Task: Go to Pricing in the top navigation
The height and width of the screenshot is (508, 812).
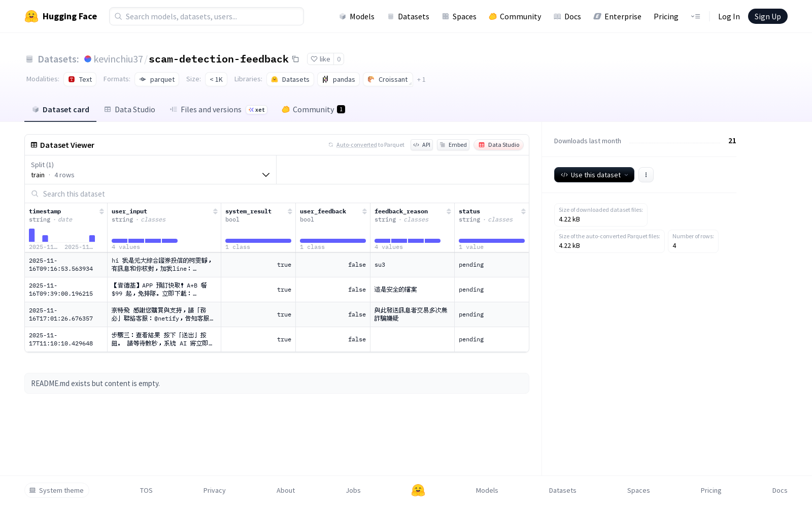Action: [666, 16]
